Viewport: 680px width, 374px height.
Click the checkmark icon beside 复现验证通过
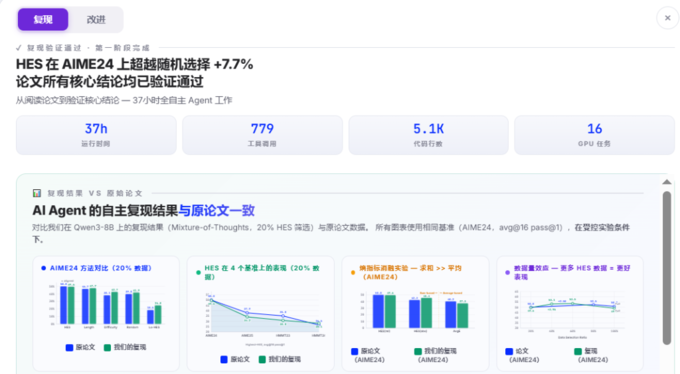(x=19, y=48)
